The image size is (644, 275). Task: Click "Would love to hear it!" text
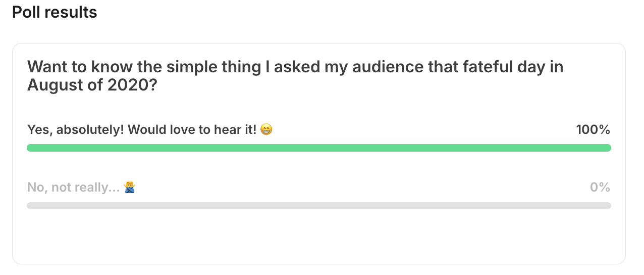click(192, 130)
